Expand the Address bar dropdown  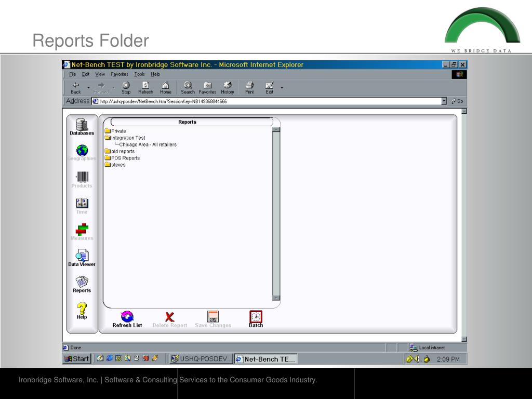tap(444, 101)
